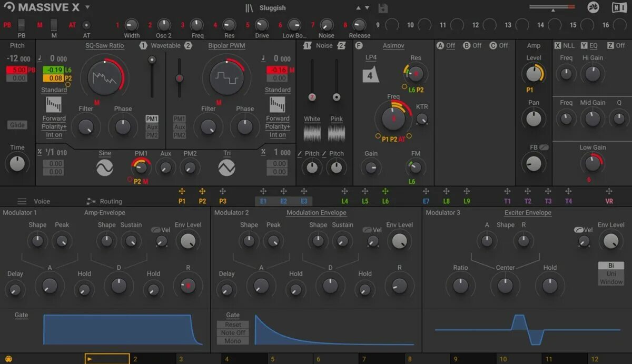Toggle Reset option in Modulator 2 gate
This screenshot has width=632, height=364.
click(233, 324)
